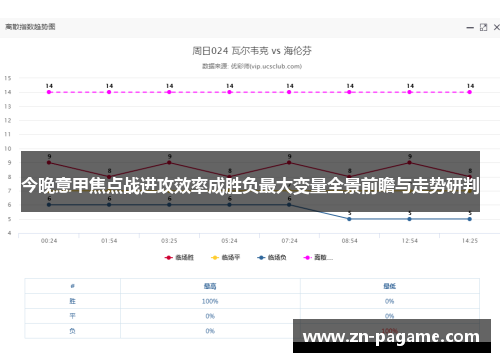The height and width of the screenshot is (362, 500).
Task: Click the magenta data point at 14:25
Action: tap(469, 92)
